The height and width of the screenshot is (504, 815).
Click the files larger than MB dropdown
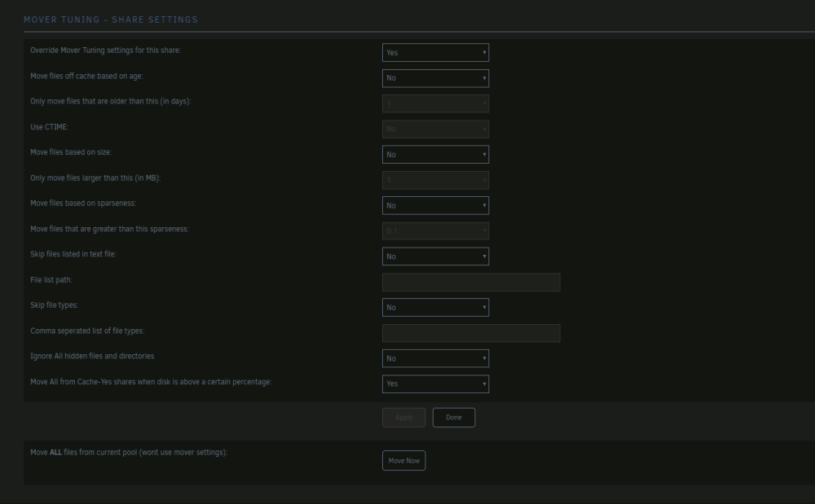point(435,180)
